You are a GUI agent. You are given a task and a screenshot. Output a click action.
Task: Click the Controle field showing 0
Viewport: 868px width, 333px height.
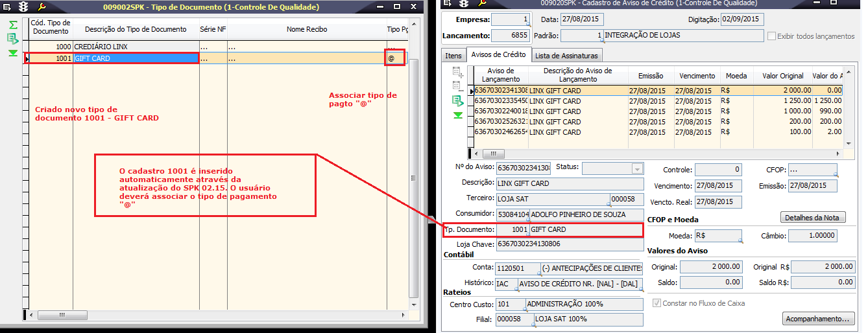pyautogui.click(x=717, y=170)
